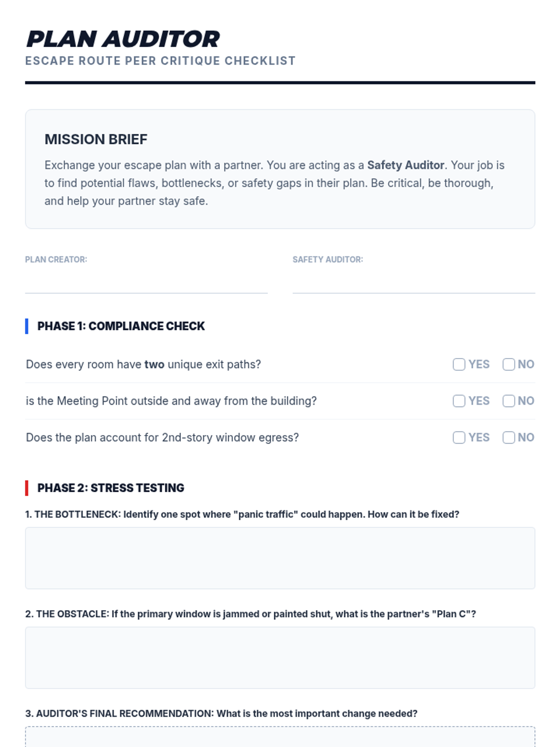Click the bold Safety Auditor text in brief
560x747 pixels.
click(406, 165)
